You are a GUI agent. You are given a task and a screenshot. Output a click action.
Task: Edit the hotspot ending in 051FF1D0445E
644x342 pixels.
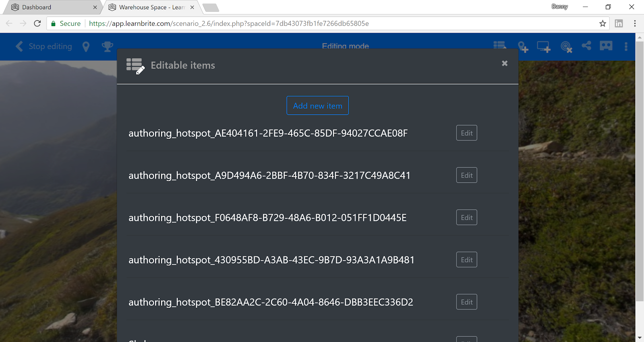click(466, 217)
